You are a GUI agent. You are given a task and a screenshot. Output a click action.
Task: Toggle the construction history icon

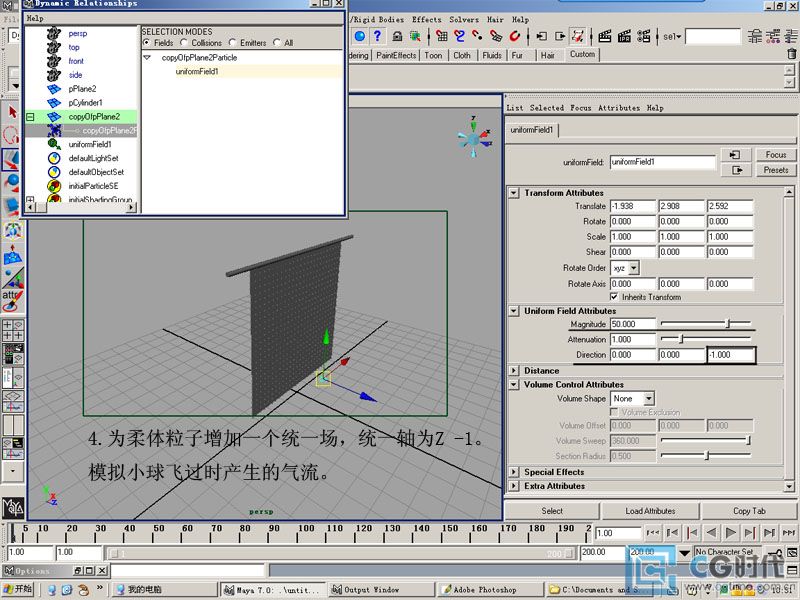coord(578,36)
